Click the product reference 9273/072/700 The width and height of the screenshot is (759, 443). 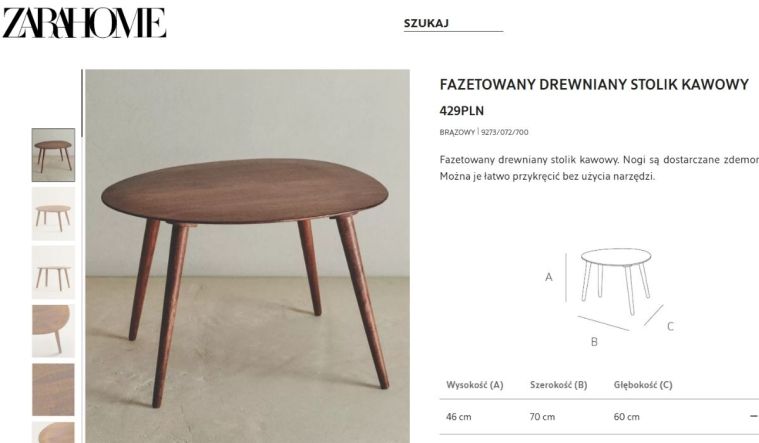(x=504, y=132)
